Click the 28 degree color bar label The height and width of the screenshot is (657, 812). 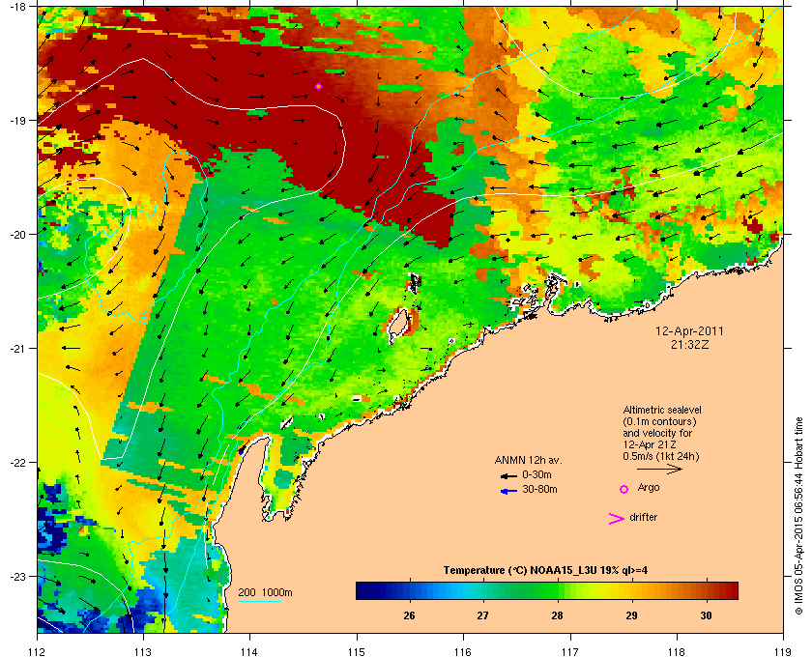(557, 615)
